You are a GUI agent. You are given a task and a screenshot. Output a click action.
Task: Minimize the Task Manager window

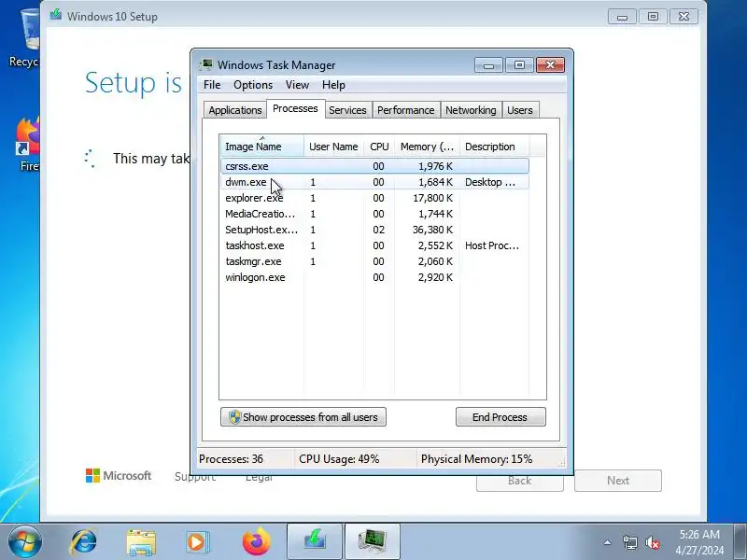click(x=488, y=64)
